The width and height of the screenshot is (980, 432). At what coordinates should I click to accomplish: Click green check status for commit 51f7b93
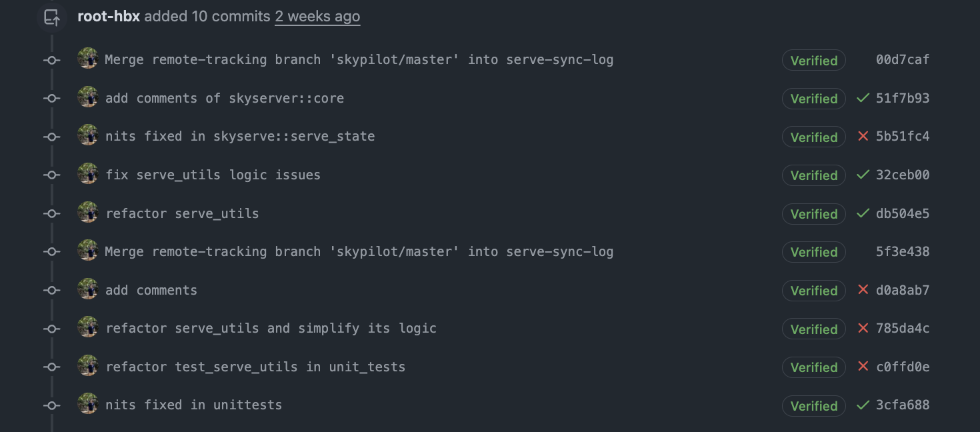(x=863, y=98)
